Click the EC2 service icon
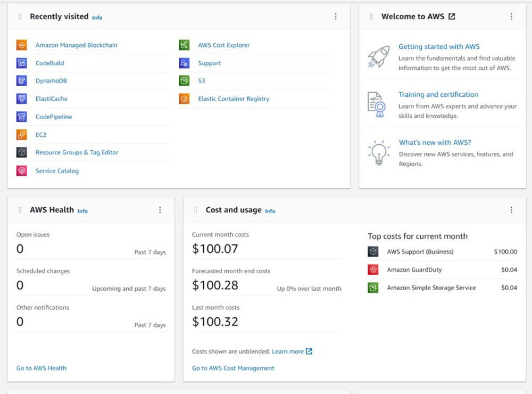Image resolution: width=532 pixels, height=394 pixels. pyautogui.click(x=22, y=135)
